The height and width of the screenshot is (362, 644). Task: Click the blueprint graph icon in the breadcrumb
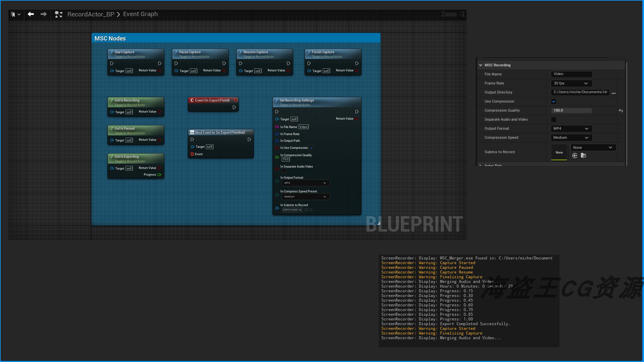point(59,14)
